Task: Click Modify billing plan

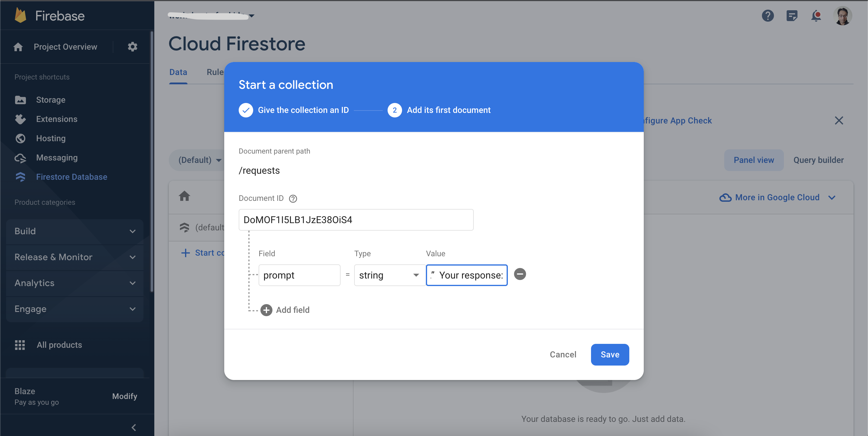Action: (125, 396)
